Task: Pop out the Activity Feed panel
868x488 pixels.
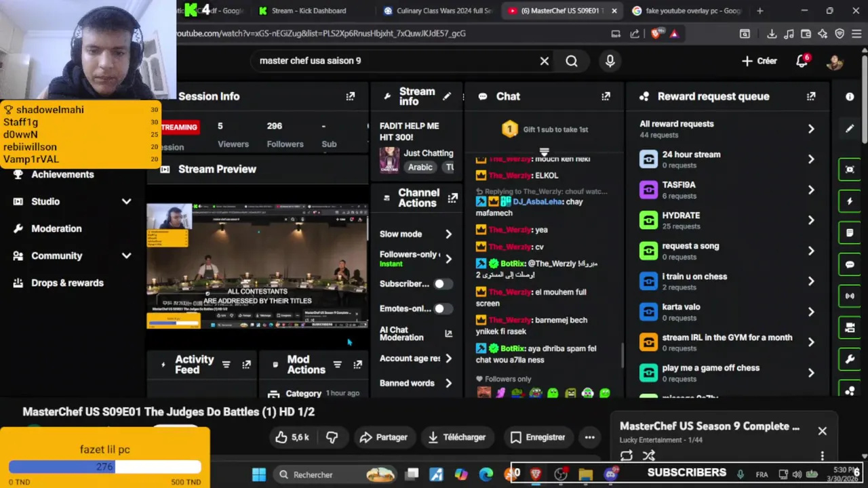Action: point(247,365)
